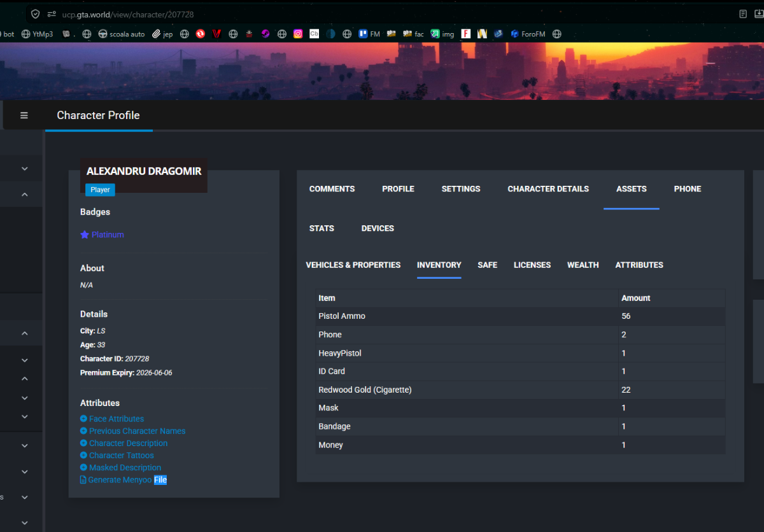This screenshot has width=764, height=532.
Task: Open the img bookmark
Action: pyautogui.click(x=442, y=34)
